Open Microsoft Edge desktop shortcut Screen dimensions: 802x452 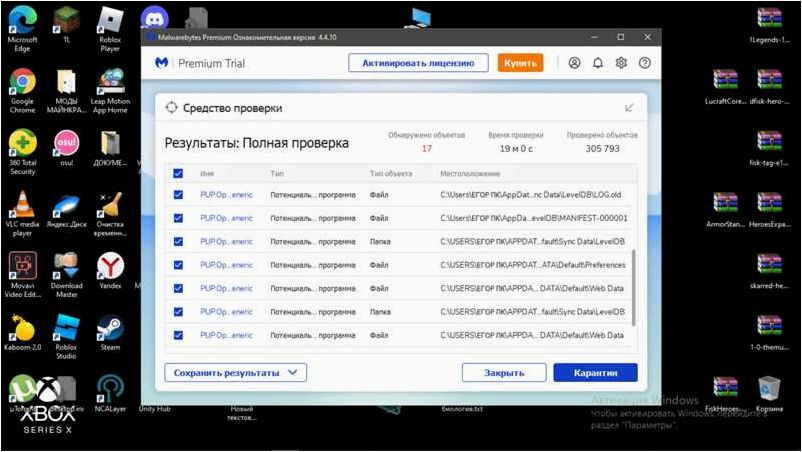click(22, 30)
